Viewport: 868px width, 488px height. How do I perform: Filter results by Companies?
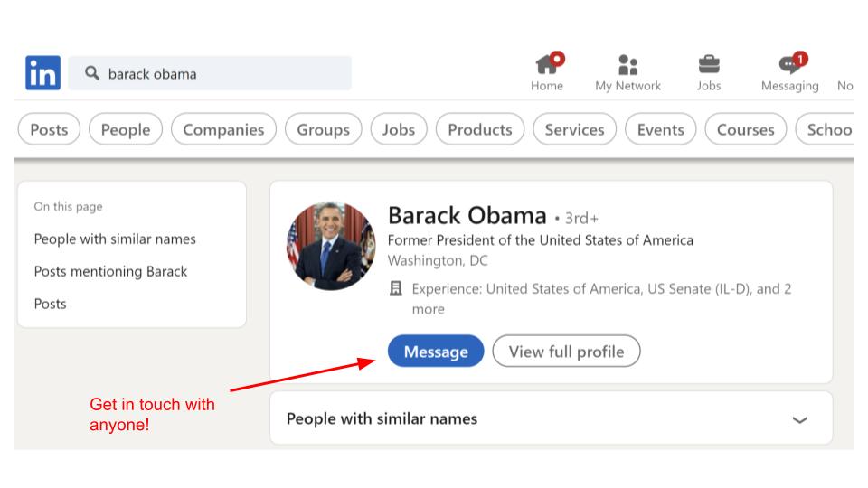[x=223, y=129]
